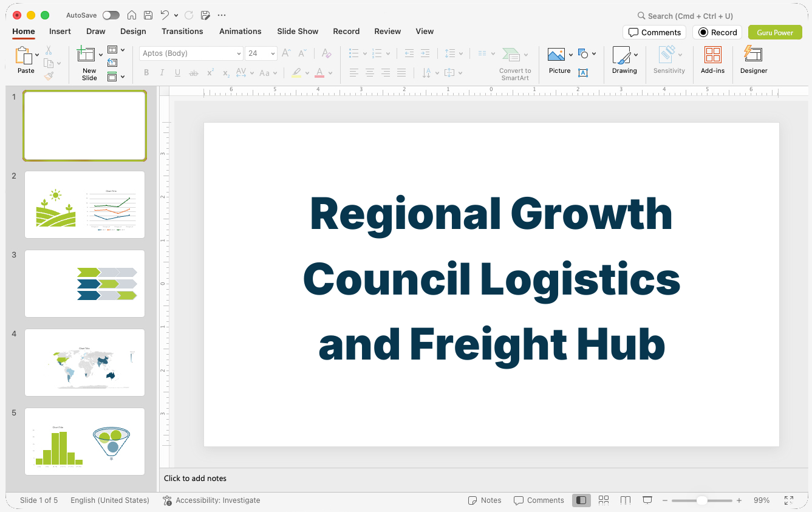Click the Guru Power button
The image size is (812, 512).
tap(775, 32)
